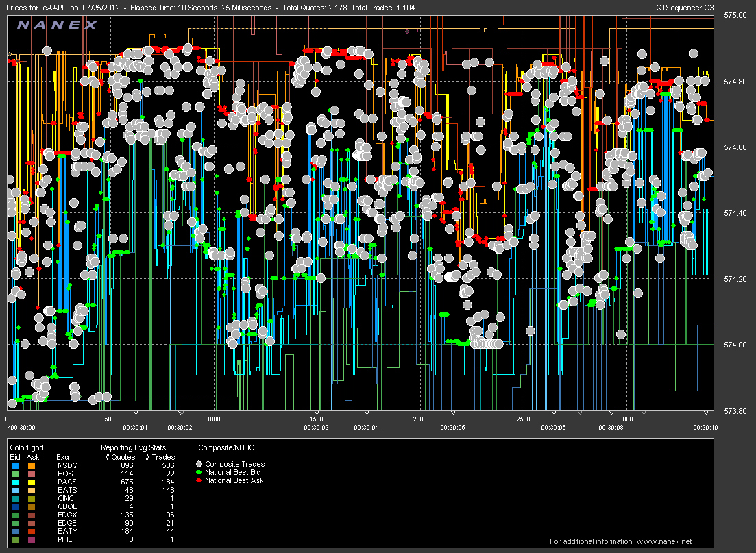Screen dimensions: 756x553
Task: Click the PACF quote count 675
Action: pos(127,482)
